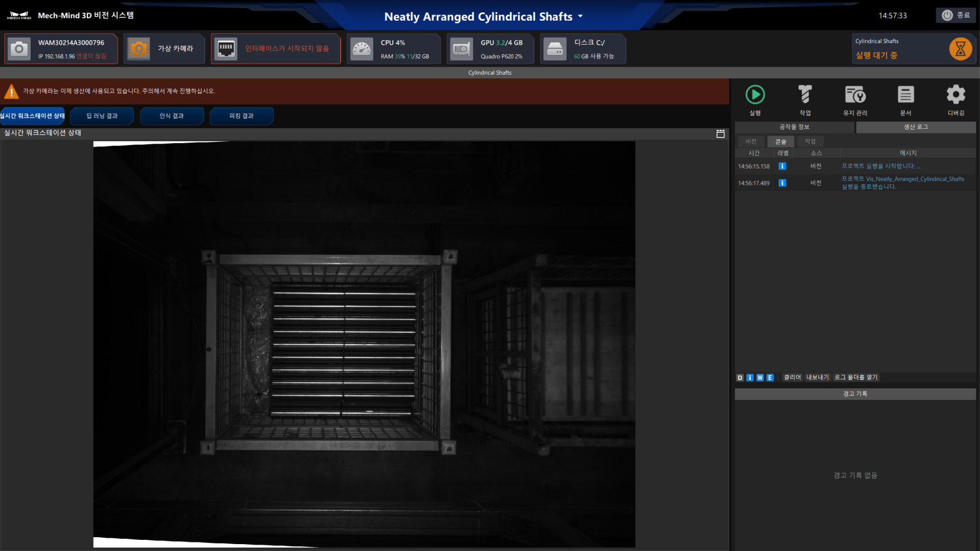
Task: Click the 클리어 button
Action: coord(792,378)
